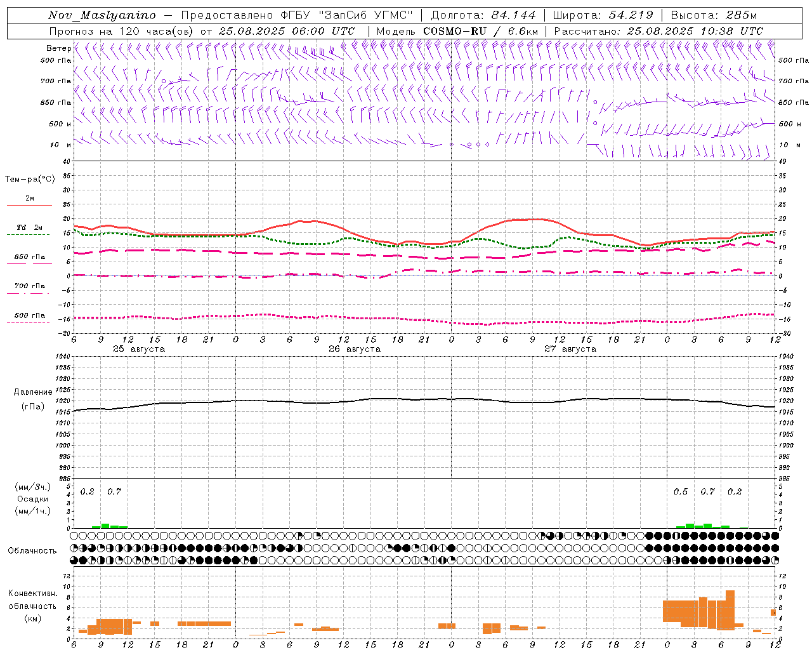Click the 'Осадки' precipitation label

point(33,499)
